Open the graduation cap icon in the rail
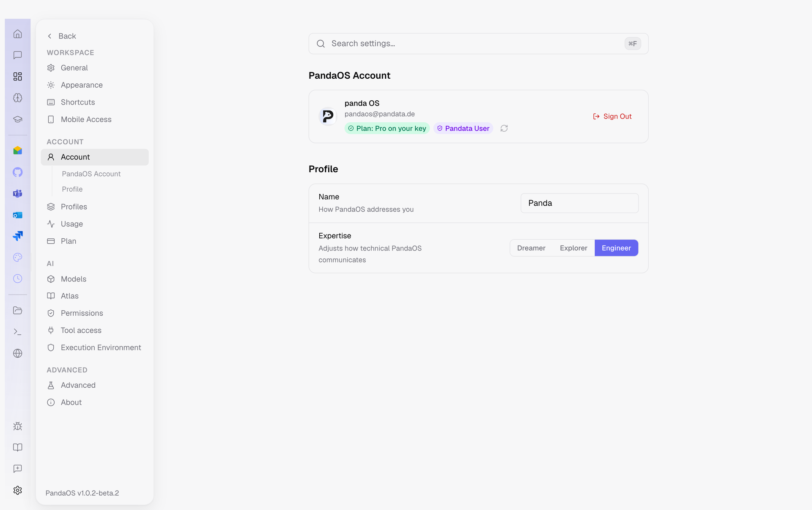812x510 pixels. [17, 119]
